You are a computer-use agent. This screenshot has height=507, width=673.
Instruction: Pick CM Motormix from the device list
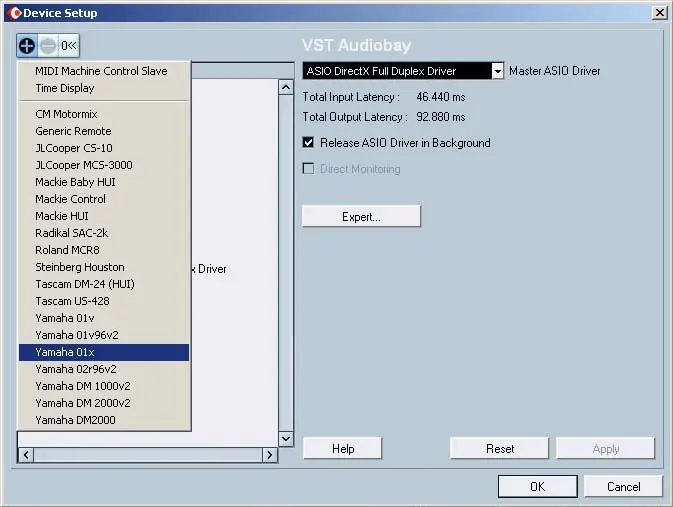pos(103,114)
